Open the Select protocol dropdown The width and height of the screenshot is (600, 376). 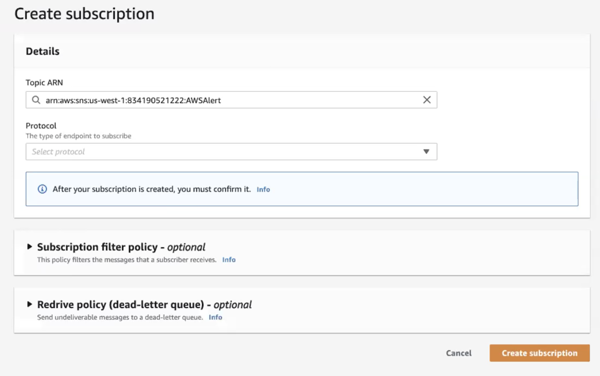tap(231, 151)
